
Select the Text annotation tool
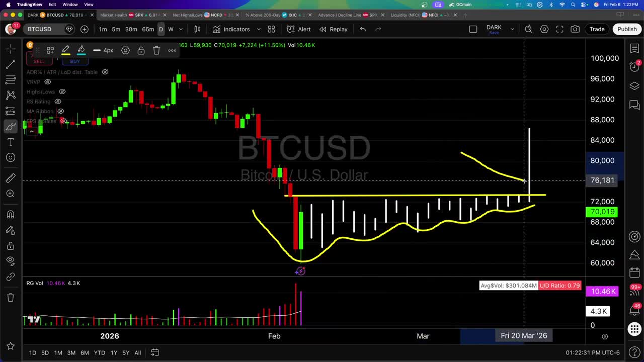[x=10, y=142]
